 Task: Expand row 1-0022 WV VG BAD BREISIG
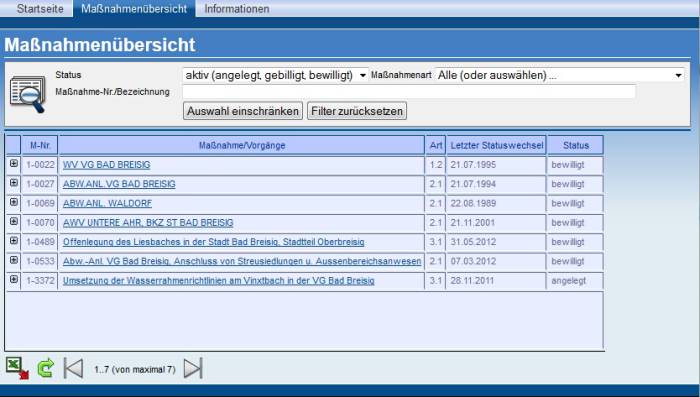coord(14,164)
